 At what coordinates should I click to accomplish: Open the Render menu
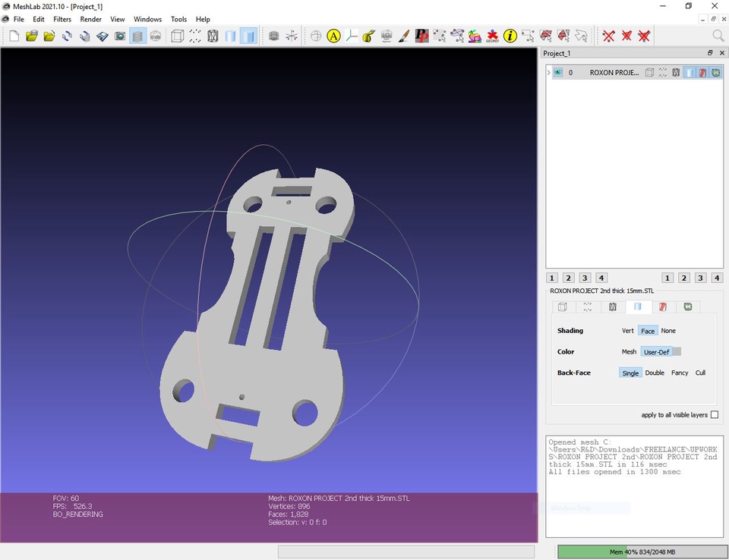click(90, 19)
